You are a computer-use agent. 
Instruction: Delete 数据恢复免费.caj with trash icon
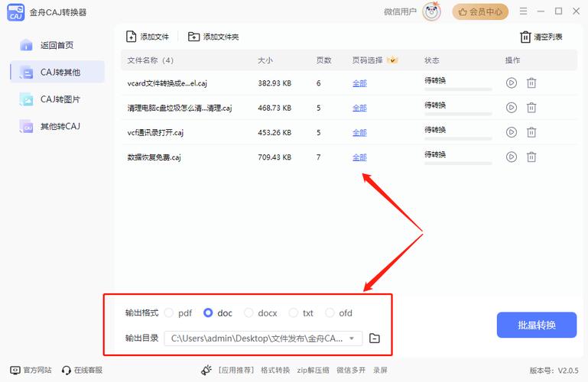[531, 157]
